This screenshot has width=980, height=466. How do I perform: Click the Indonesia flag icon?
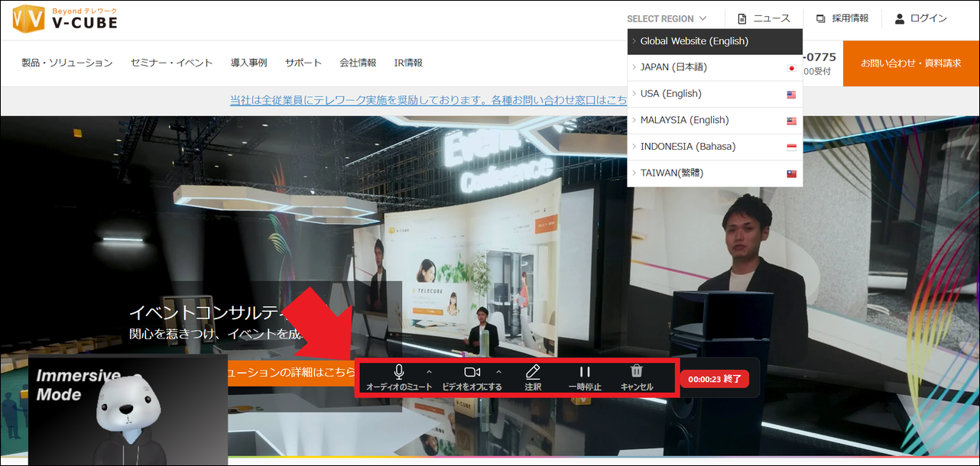791,147
